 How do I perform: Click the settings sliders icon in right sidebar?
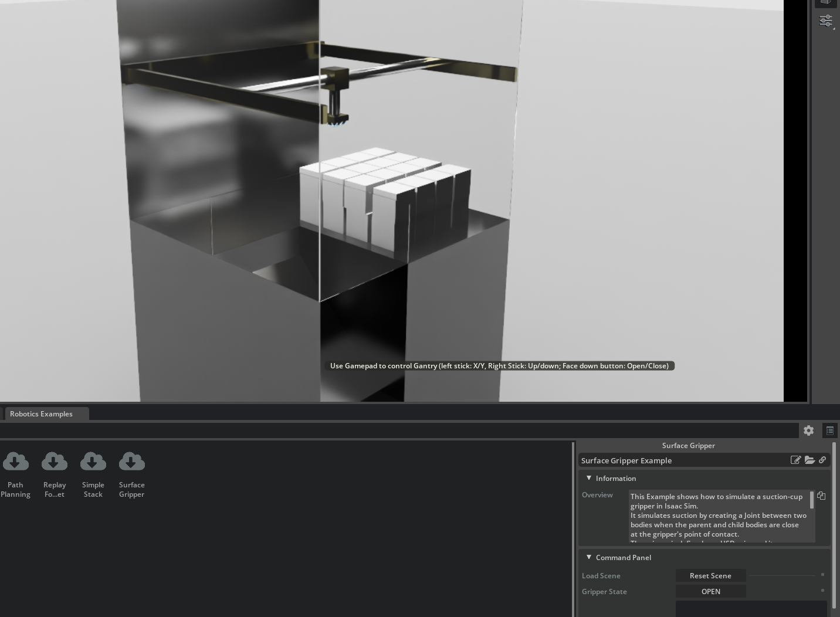(x=826, y=20)
